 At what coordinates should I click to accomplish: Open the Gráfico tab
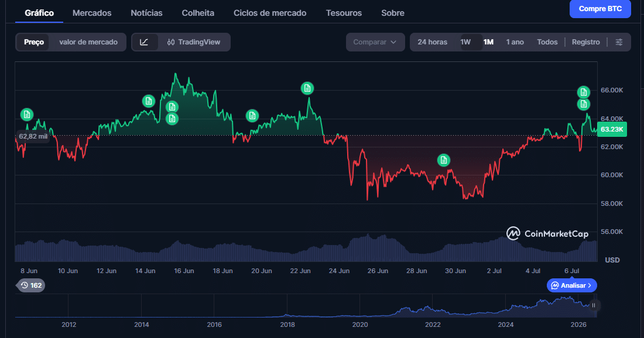click(x=39, y=13)
